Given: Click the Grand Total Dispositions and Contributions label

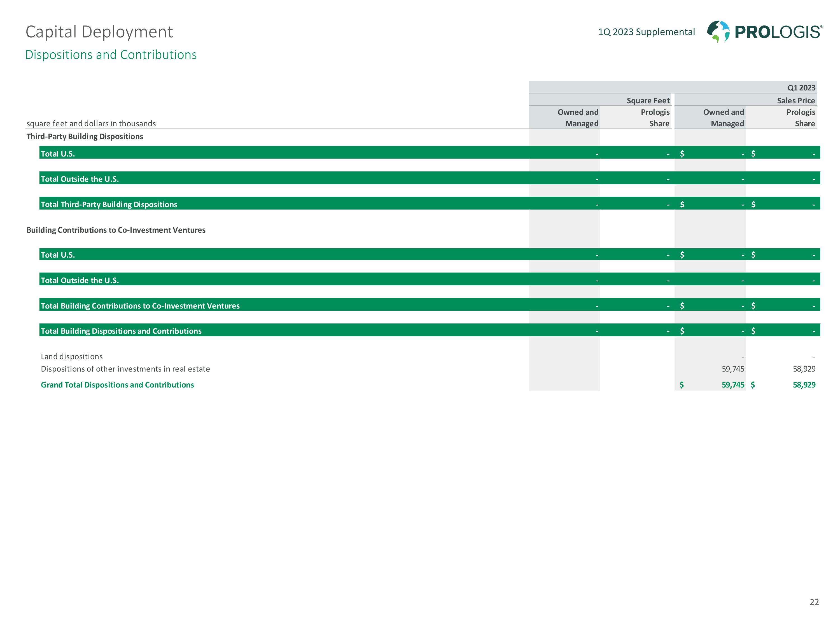Looking at the screenshot, I should [x=117, y=385].
